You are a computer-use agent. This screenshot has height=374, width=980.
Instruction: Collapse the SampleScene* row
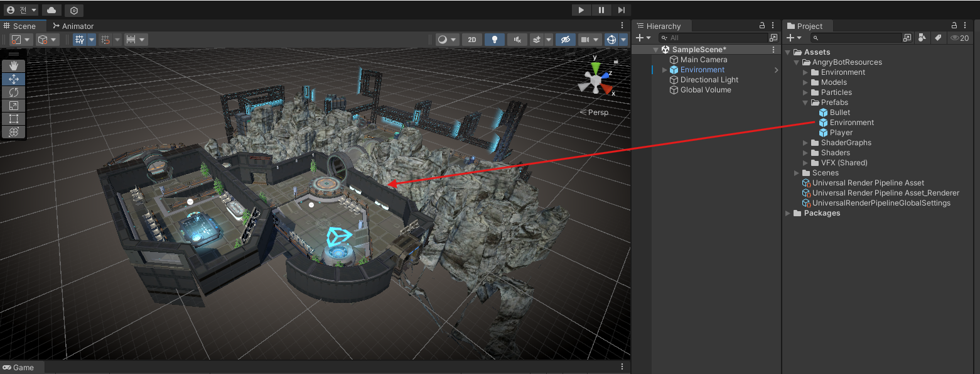pos(656,50)
